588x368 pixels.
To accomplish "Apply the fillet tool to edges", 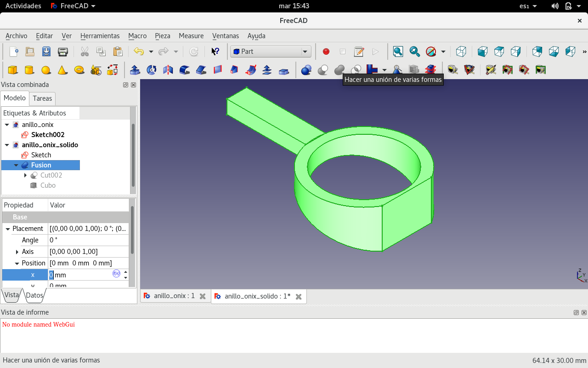I will pyautogui.click(x=185, y=70).
